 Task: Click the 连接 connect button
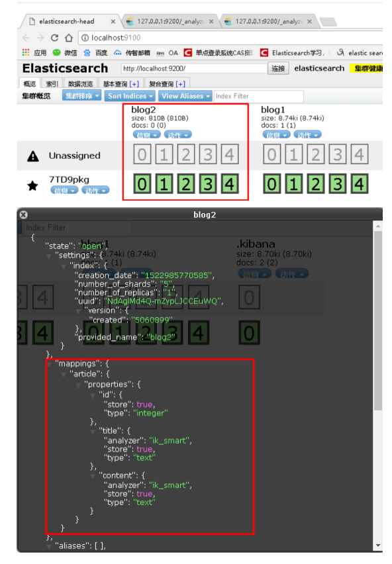click(x=278, y=68)
